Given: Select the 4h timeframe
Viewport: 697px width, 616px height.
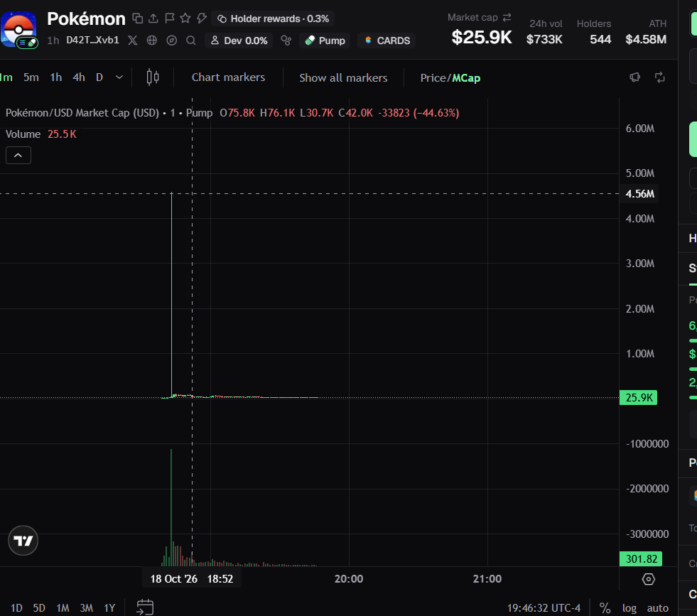Looking at the screenshot, I should point(79,77).
